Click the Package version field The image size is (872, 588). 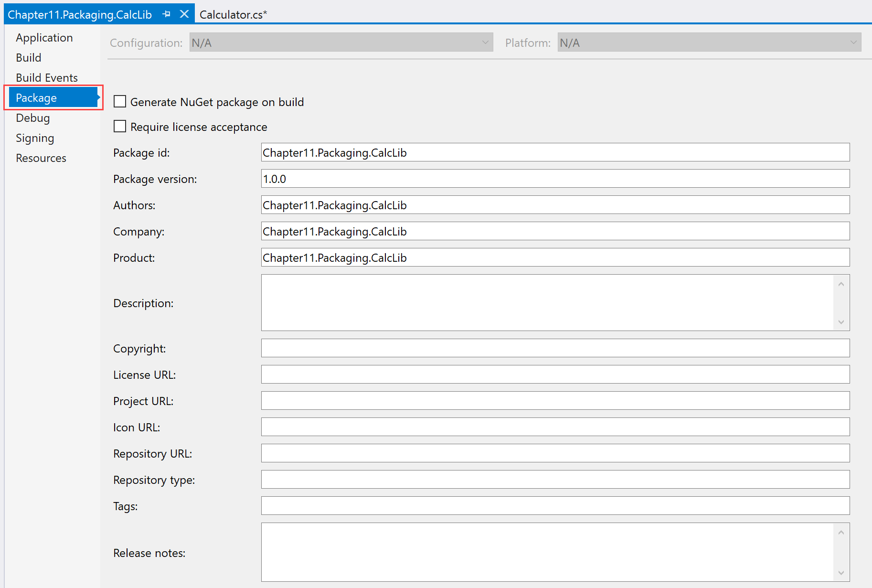[555, 179]
